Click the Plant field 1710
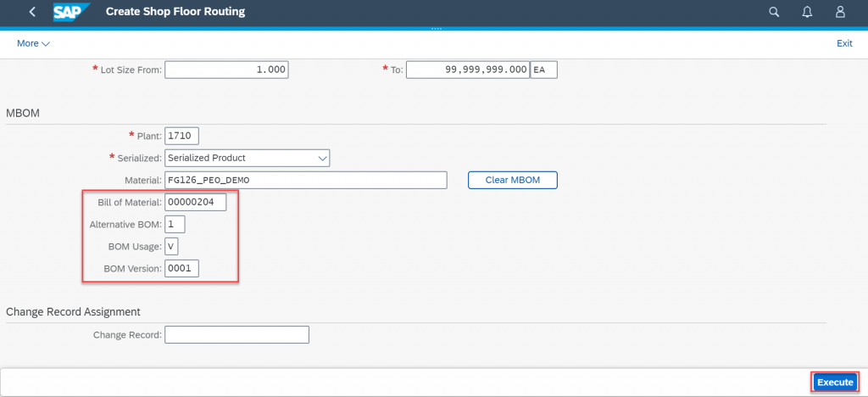This screenshot has height=397, width=868. click(181, 136)
